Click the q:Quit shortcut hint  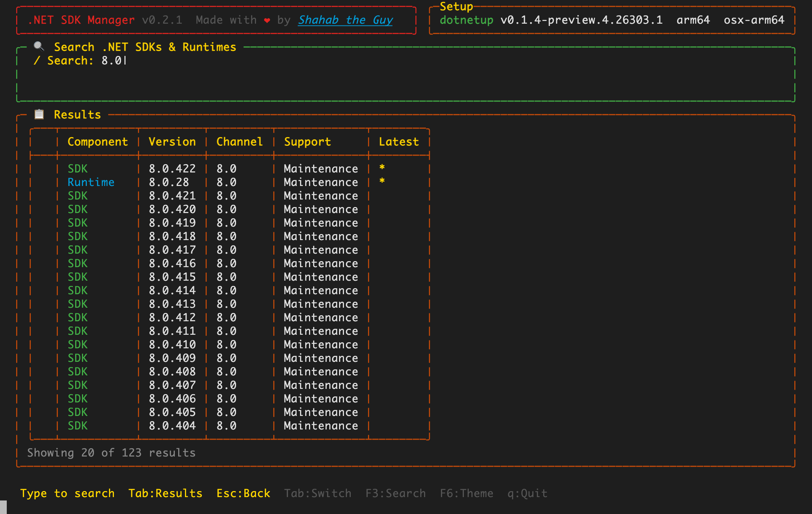(x=527, y=493)
